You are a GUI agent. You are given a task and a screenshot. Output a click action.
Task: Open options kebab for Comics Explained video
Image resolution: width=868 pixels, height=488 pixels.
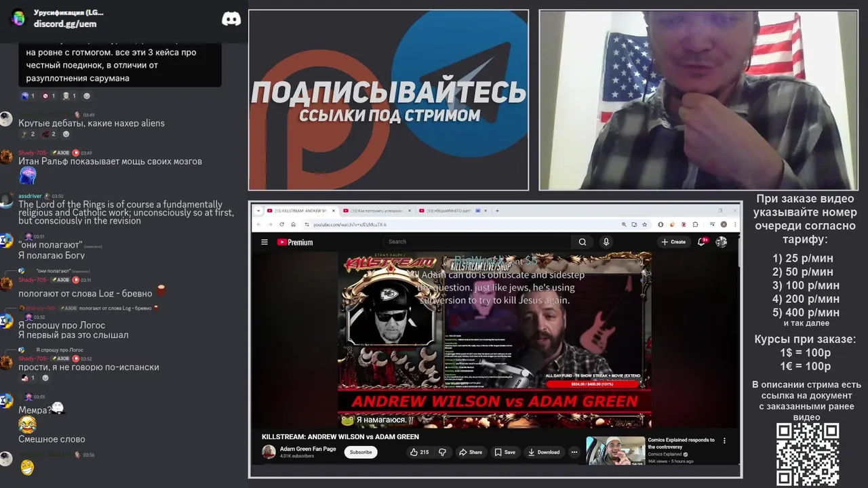click(724, 441)
